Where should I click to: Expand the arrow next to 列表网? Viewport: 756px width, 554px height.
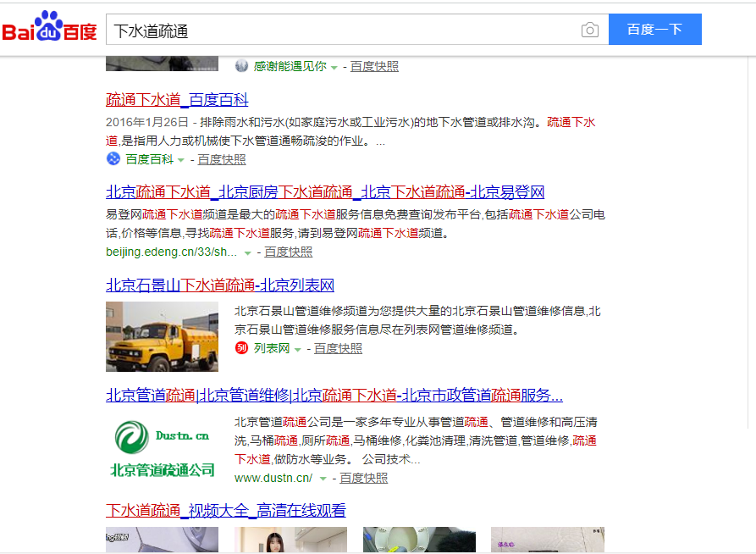pos(297,349)
